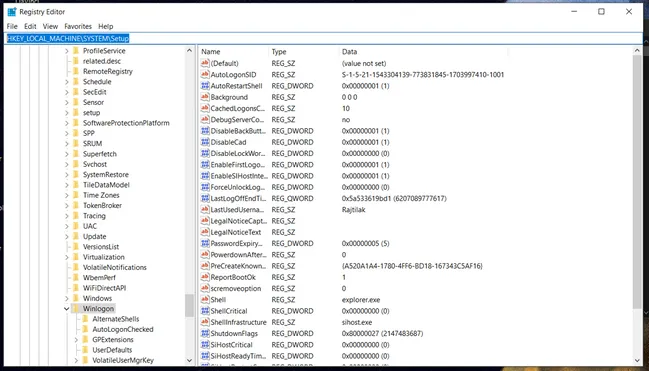The image size is (649, 371).
Task: Click the DWORD icon for AutoRestartShell value
Action: 205,86
